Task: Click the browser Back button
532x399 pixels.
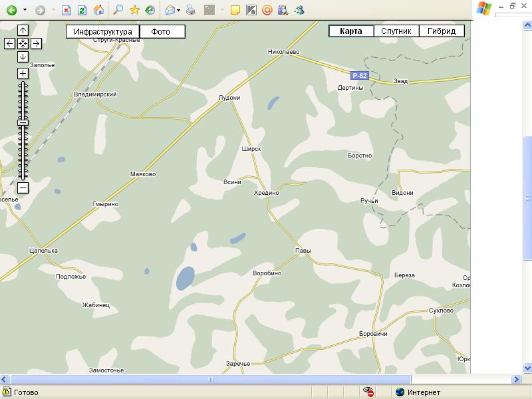Action: [11, 10]
